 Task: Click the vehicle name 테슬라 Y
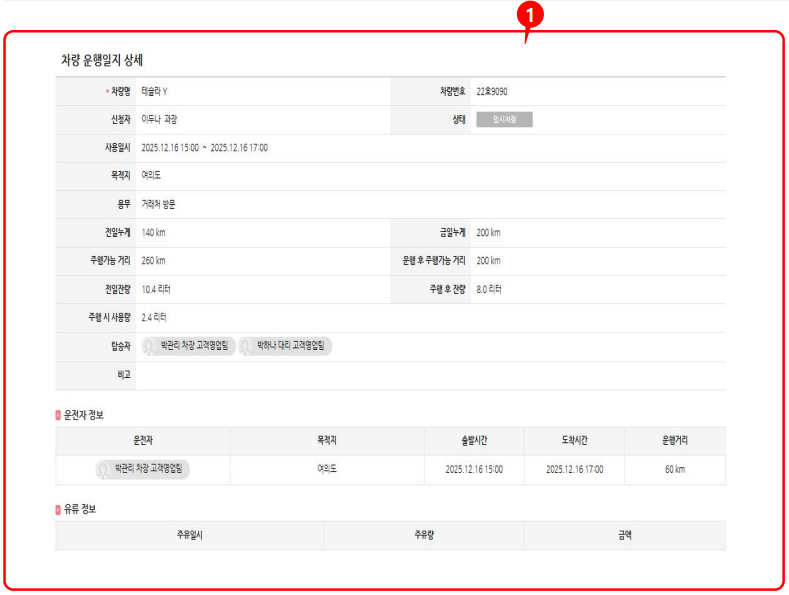click(x=155, y=92)
